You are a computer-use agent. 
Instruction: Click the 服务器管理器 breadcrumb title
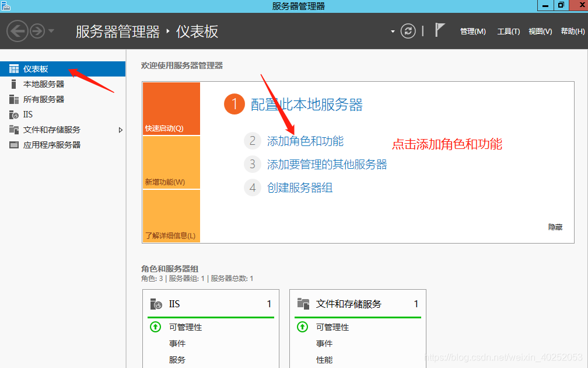(118, 31)
